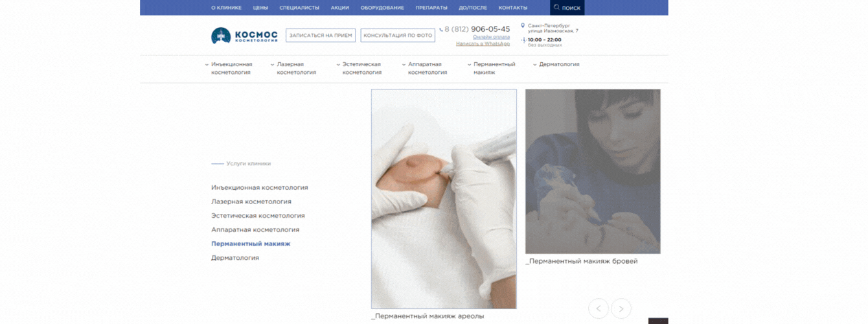Open ЦЕНЫ in the top menu
This screenshot has height=324, width=868.
[260, 8]
